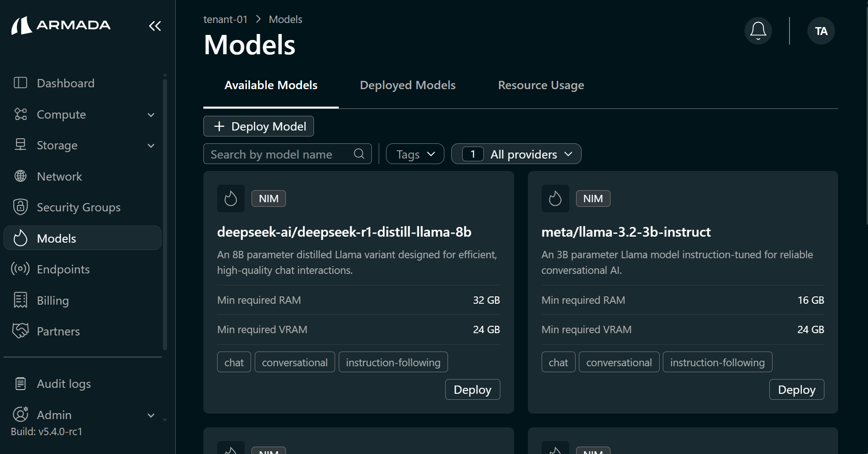Open the Tags filter dropdown

415,154
